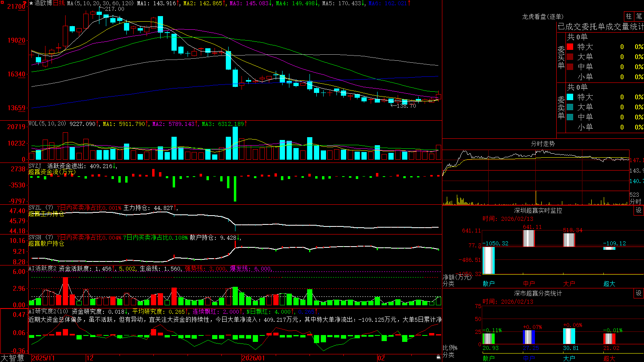Click the 中户 net amount bar 641.11

[x=529, y=239]
